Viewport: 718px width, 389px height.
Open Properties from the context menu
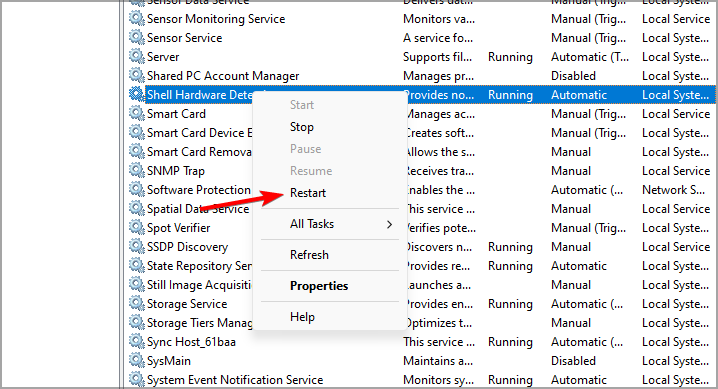[x=319, y=286]
